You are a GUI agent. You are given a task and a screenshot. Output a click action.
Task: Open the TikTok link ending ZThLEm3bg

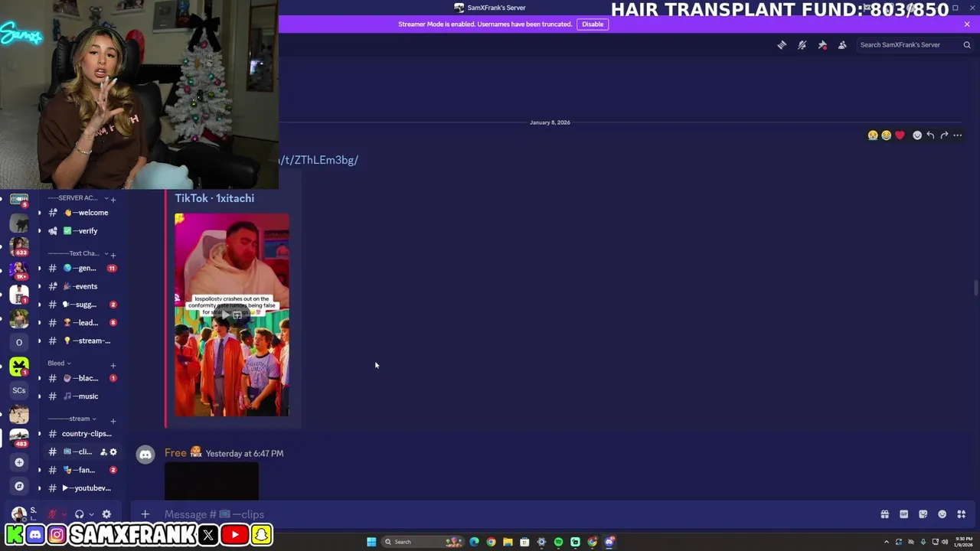click(318, 160)
